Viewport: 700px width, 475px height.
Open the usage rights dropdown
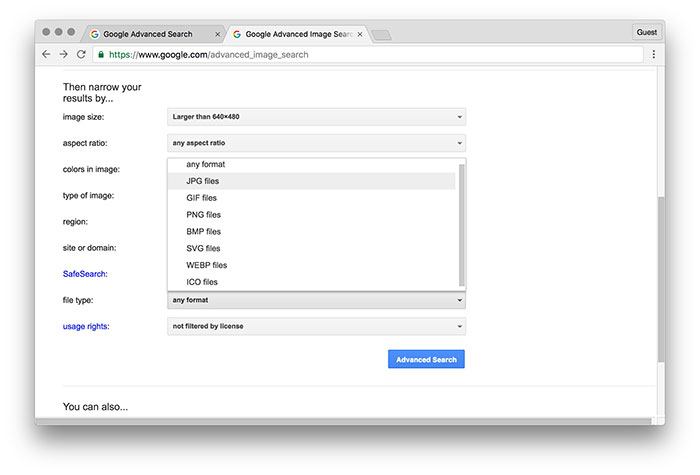[316, 326]
